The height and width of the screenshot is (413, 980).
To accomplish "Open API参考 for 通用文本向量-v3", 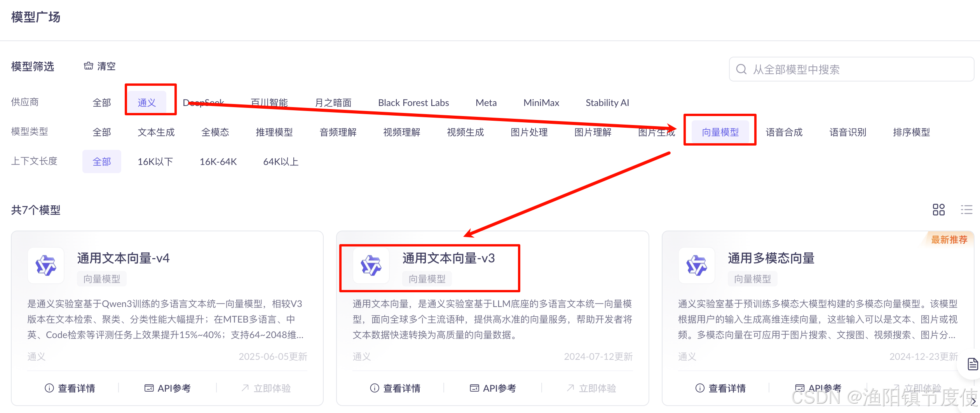I will pyautogui.click(x=499, y=388).
